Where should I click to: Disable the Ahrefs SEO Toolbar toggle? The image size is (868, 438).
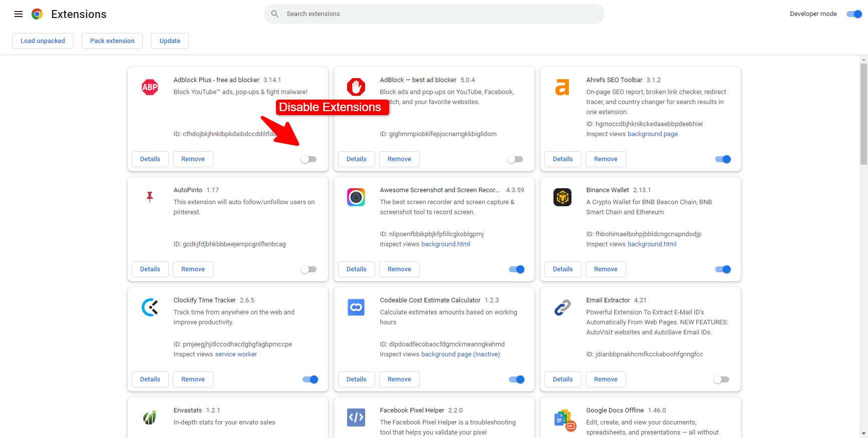[723, 159]
